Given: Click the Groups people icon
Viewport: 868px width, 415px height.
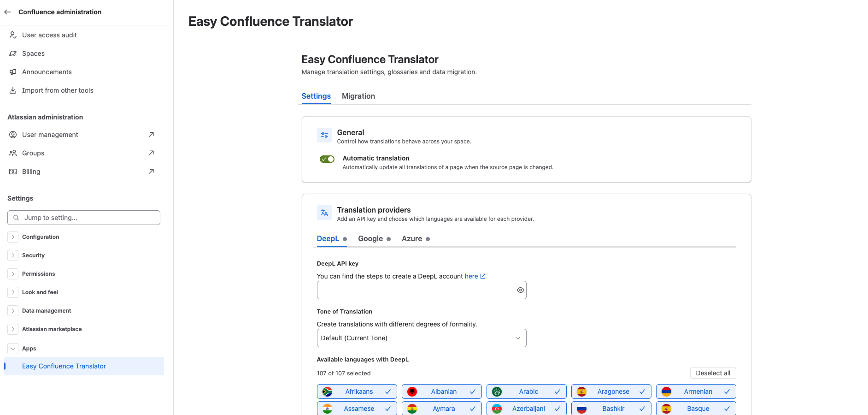Looking at the screenshot, I should (13, 153).
